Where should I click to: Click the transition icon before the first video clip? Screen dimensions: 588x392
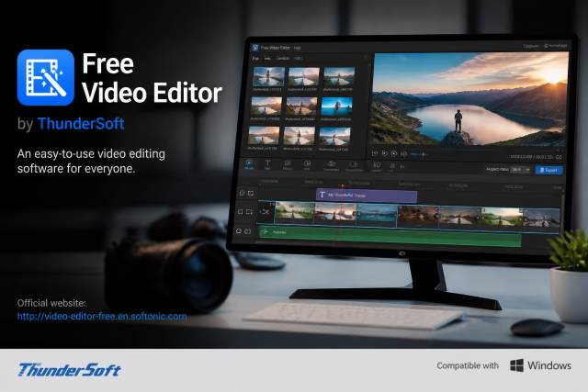(266, 212)
